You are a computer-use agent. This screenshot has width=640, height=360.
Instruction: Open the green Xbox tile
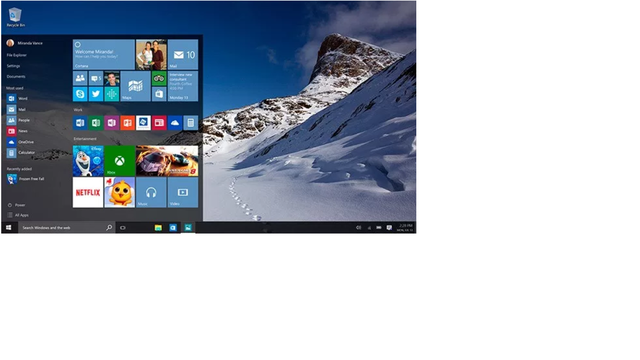[120, 161]
